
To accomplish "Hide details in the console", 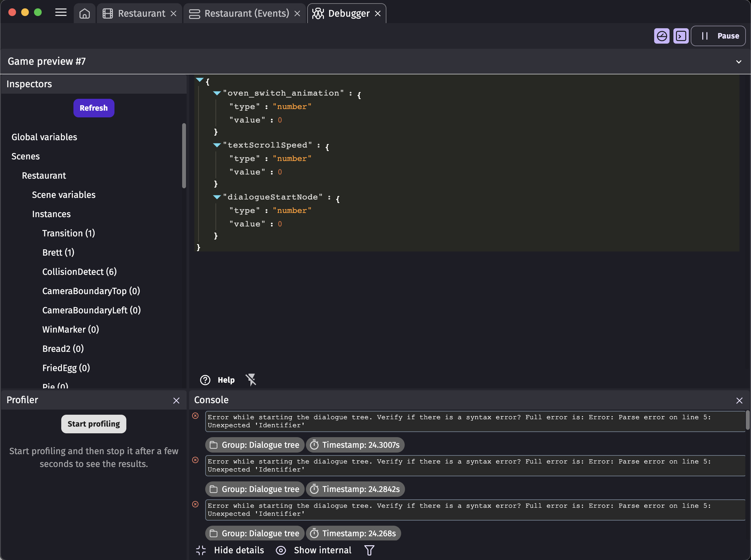I will (x=230, y=550).
